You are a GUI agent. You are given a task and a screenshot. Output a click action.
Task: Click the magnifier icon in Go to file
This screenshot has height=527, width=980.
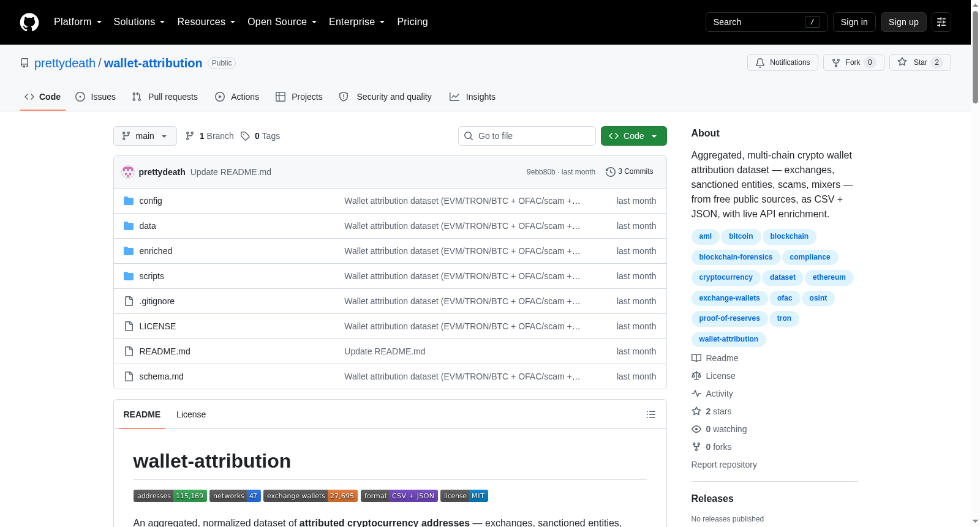click(x=469, y=136)
